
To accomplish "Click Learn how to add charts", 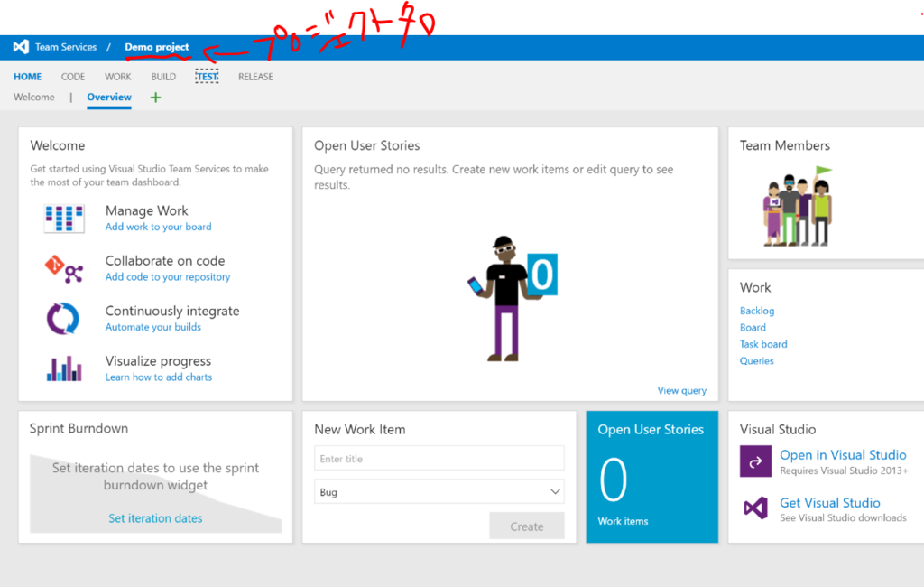I will tap(159, 377).
